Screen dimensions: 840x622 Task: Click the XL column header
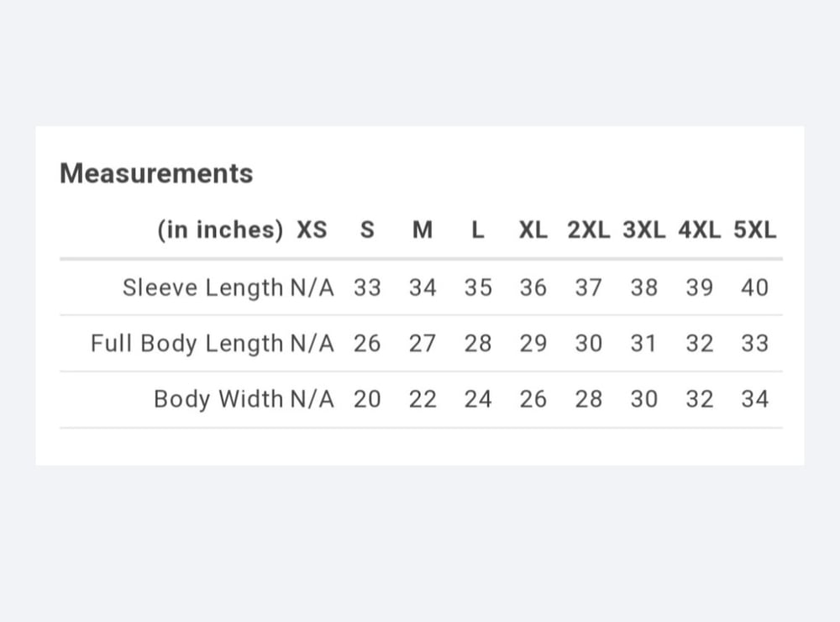point(533,229)
